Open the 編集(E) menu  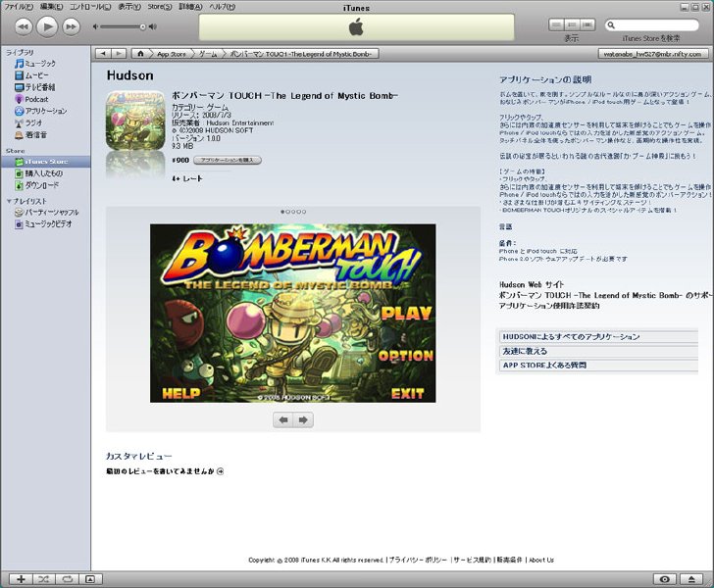tap(51, 7)
